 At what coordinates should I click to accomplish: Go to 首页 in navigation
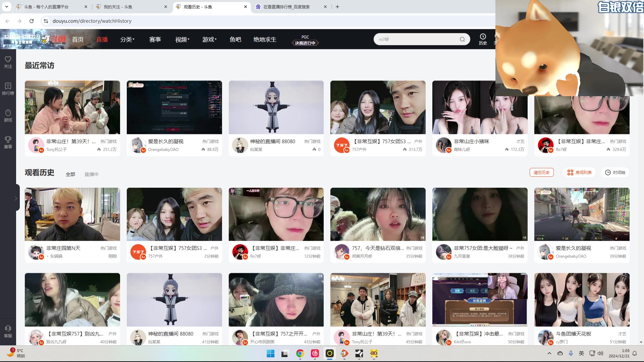[78, 39]
